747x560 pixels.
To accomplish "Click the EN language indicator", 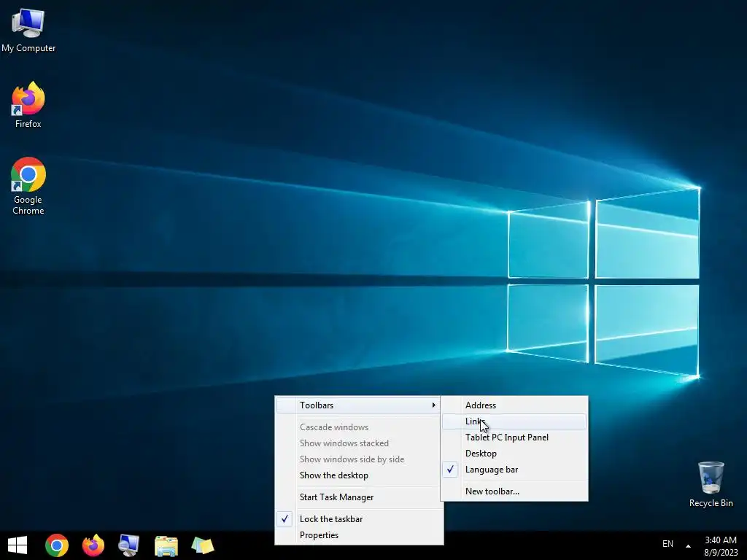I will pyautogui.click(x=668, y=544).
